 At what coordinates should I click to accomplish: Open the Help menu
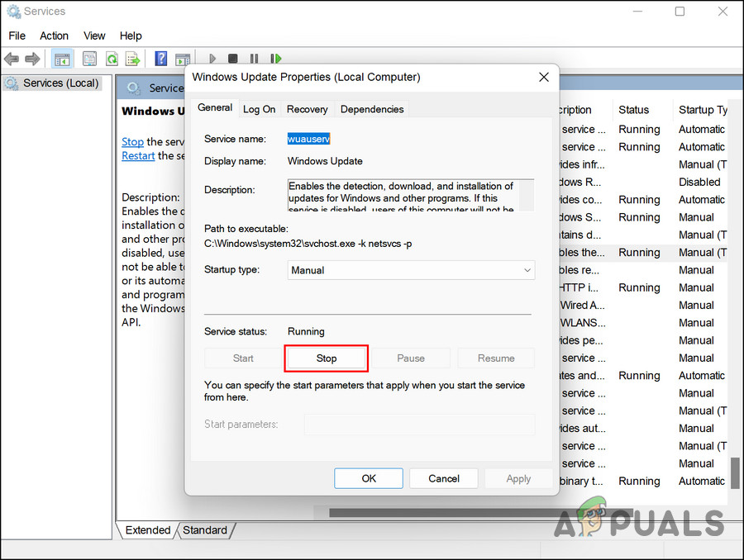[131, 36]
